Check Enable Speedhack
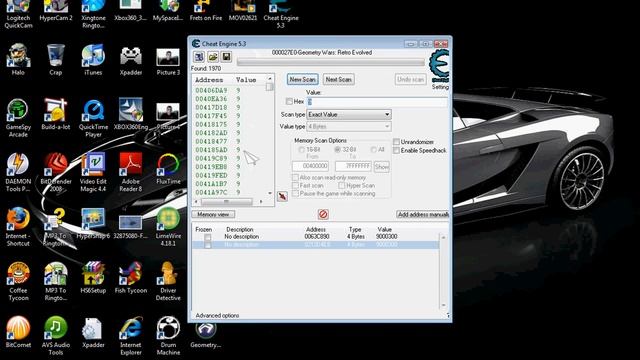 [x=396, y=151]
